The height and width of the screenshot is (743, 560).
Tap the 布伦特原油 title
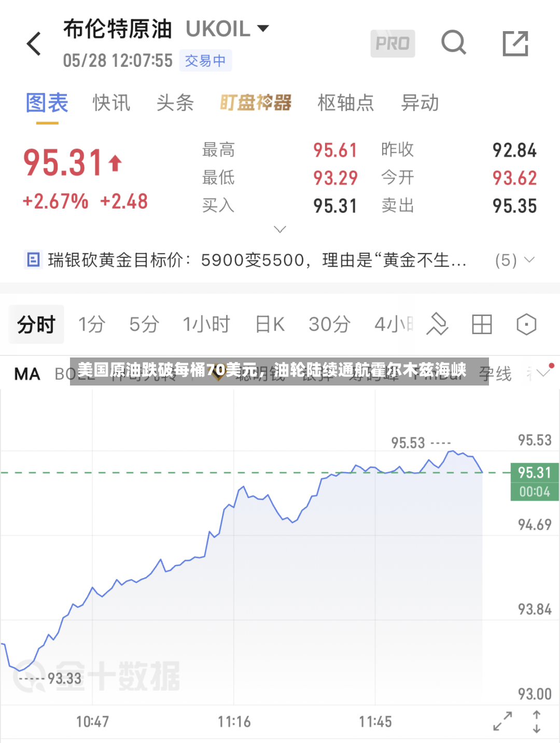point(118,29)
